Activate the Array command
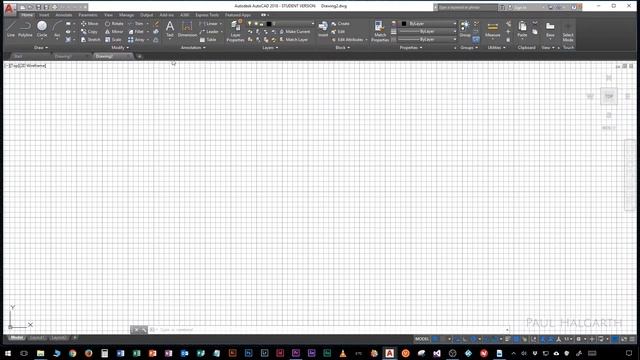The image size is (640, 360). pyautogui.click(x=136, y=40)
